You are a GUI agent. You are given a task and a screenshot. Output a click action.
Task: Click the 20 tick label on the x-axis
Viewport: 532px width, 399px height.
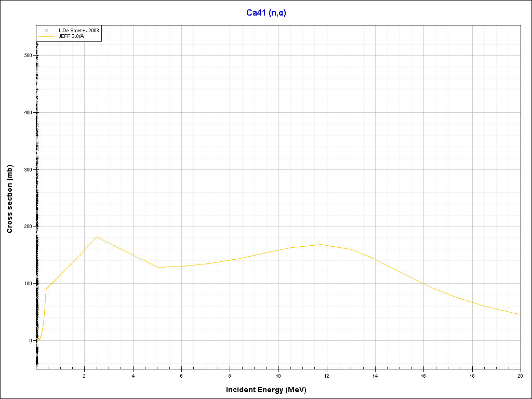click(x=520, y=376)
